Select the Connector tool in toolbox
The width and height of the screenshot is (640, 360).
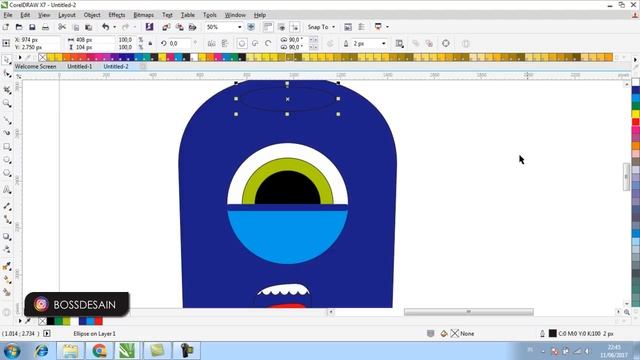tap(7, 220)
